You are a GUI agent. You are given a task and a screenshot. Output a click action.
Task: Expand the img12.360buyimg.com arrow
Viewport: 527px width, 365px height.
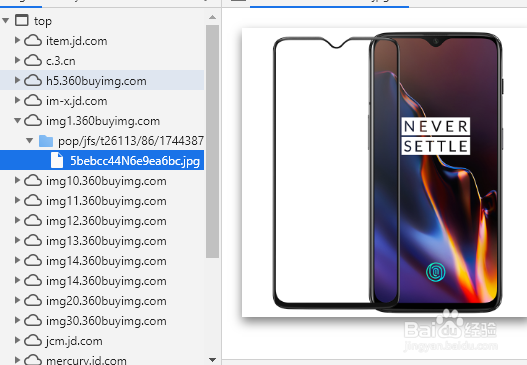[17, 220]
